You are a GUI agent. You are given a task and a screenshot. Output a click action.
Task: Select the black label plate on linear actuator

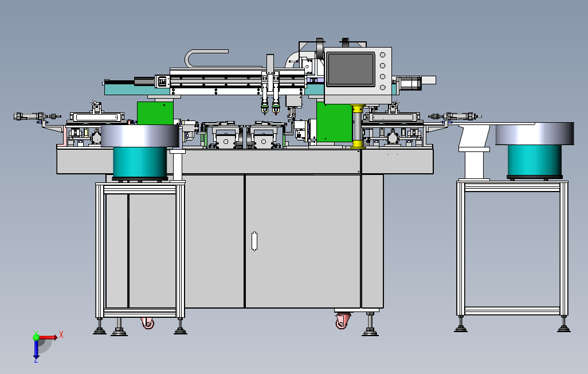162,81
